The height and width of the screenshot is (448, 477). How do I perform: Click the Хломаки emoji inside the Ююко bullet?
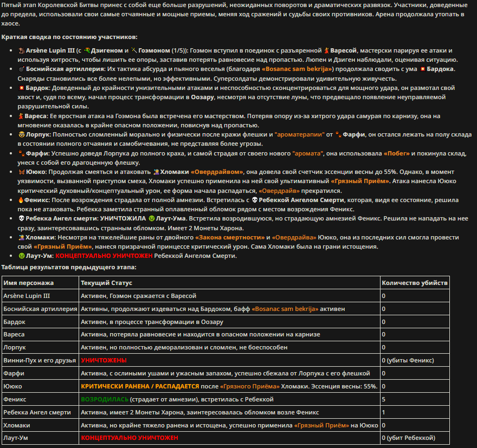pyautogui.click(x=156, y=172)
